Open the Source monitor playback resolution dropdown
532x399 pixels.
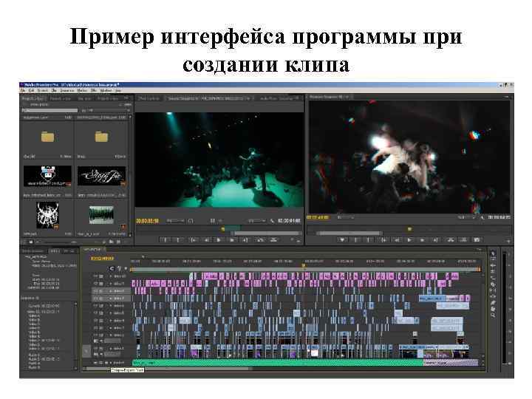(x=256, y=221)
